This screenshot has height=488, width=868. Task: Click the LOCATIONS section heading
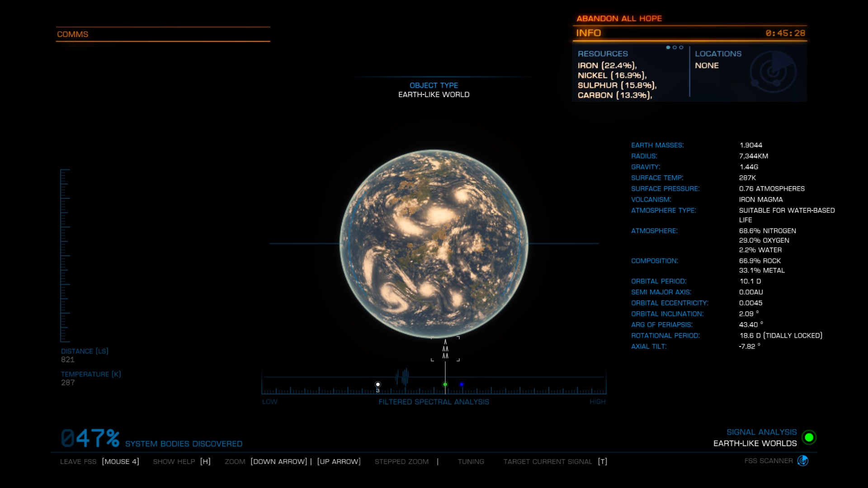[718, 54]
